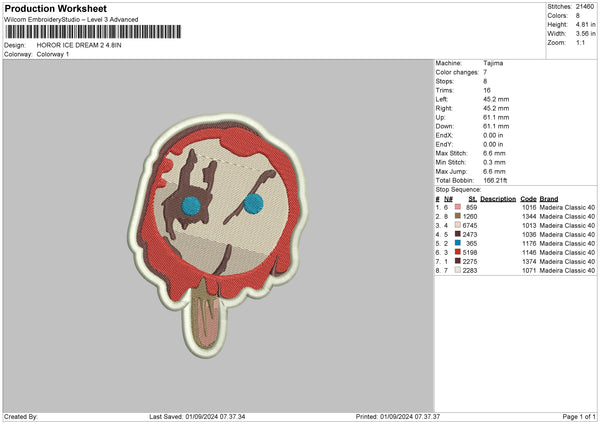This screenshot has width=600, height=424.
Task: Click 'Madeira Classic 40' in row 1
Action: click(567, 207)
